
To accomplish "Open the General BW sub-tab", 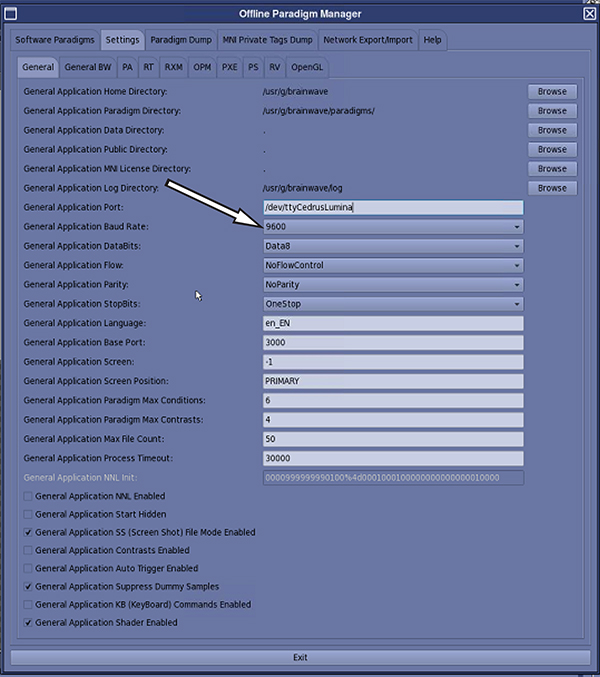I will pos(88,67).
